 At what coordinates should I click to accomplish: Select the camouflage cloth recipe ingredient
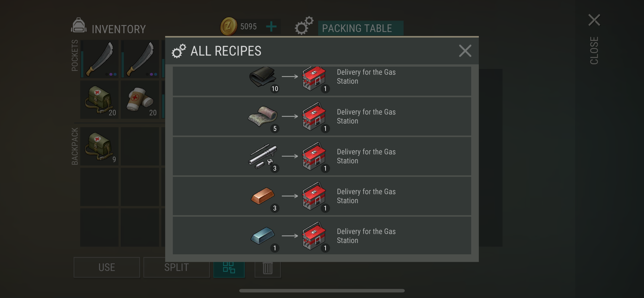click(263, 117)
